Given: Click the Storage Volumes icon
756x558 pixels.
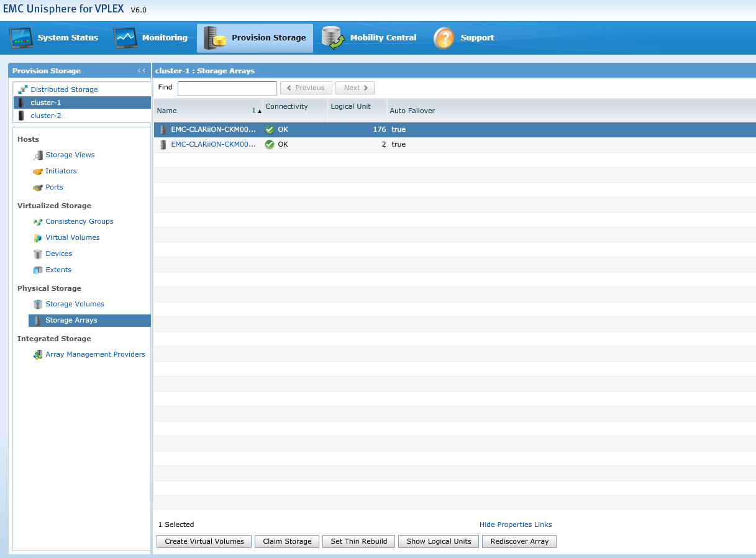Looking at the screenshot, I should point(38,304).
